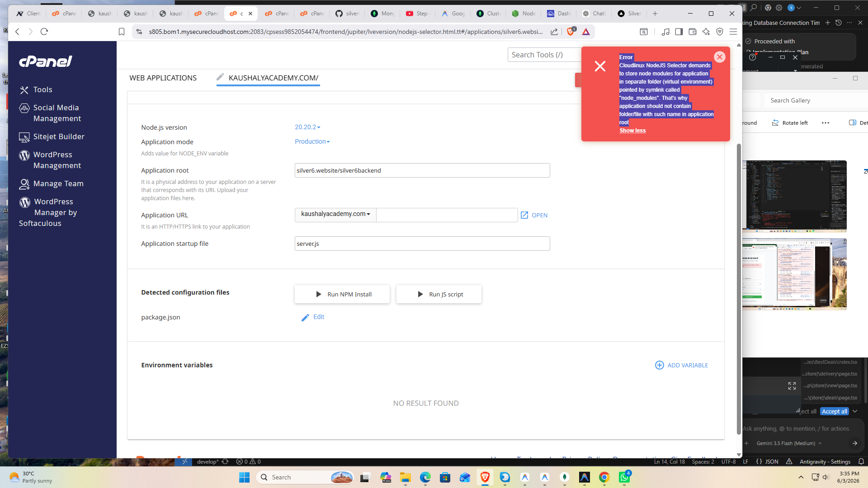Click Rotate left in Photos window
This screenshot has height=488, width=868.
click(790, 123)
